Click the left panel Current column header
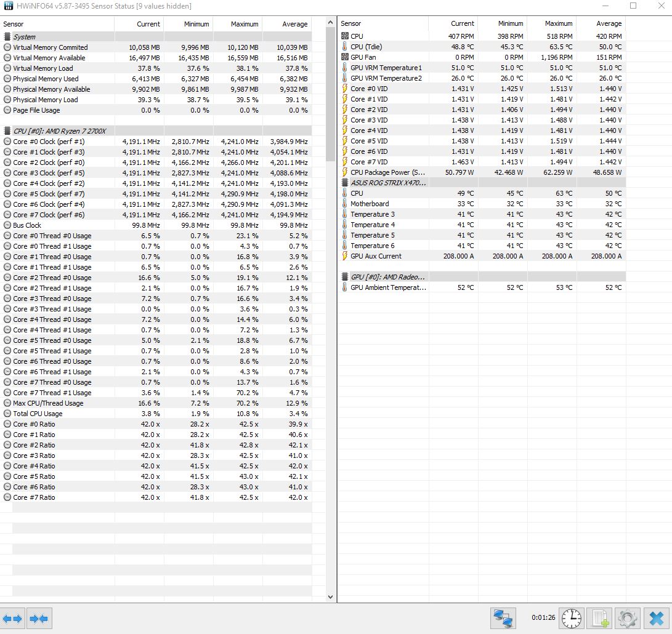This screenshot has width=672, height=634. click(139, 24)
